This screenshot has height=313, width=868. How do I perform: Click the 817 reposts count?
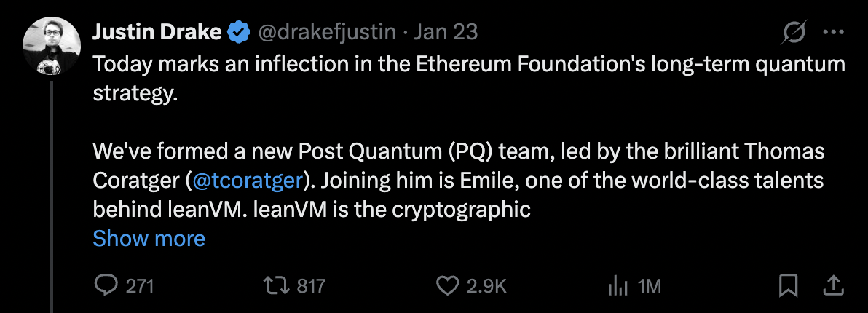tap(311, 286)
